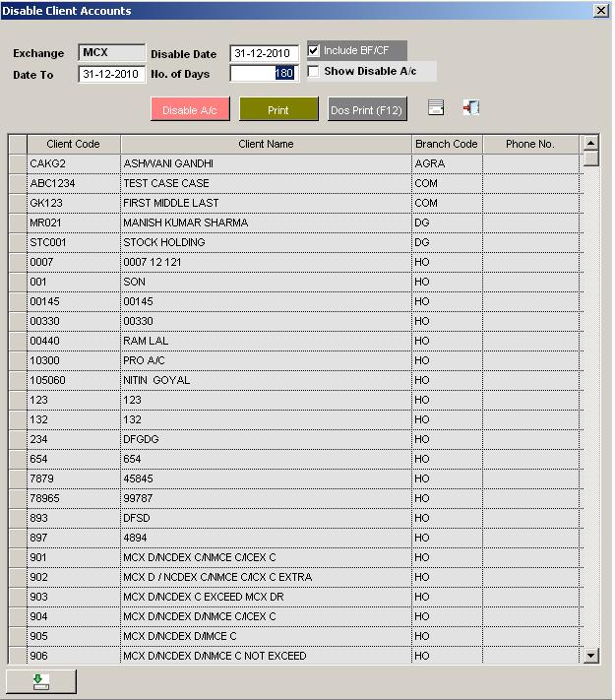Click the Client Name column header
The height and width of the screenshot is (700, 615).
point(266,144)
